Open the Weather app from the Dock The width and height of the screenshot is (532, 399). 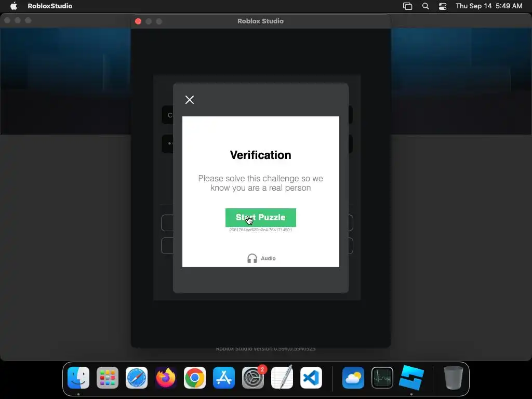tap(353, 378)
